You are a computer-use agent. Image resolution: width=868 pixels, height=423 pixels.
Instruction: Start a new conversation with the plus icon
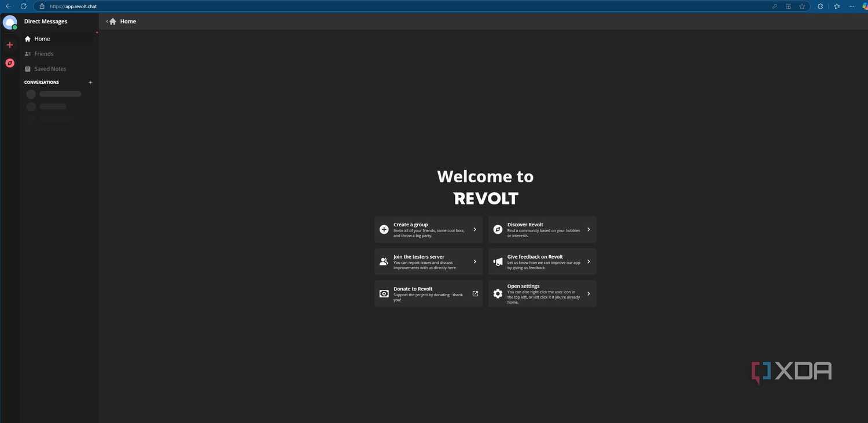[x=90, y=82]
